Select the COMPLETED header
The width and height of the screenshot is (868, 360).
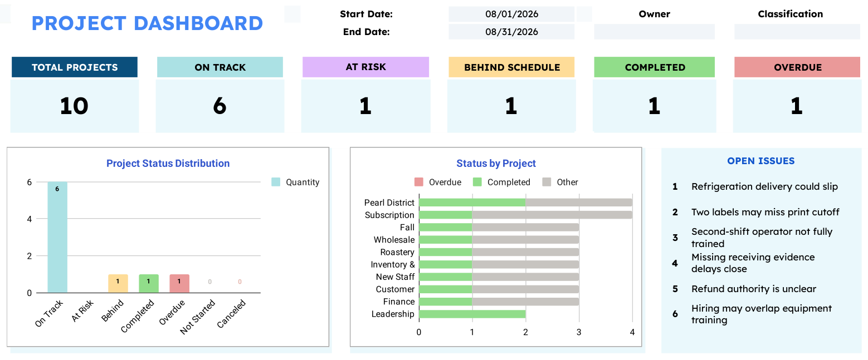[x=655, y=67]
